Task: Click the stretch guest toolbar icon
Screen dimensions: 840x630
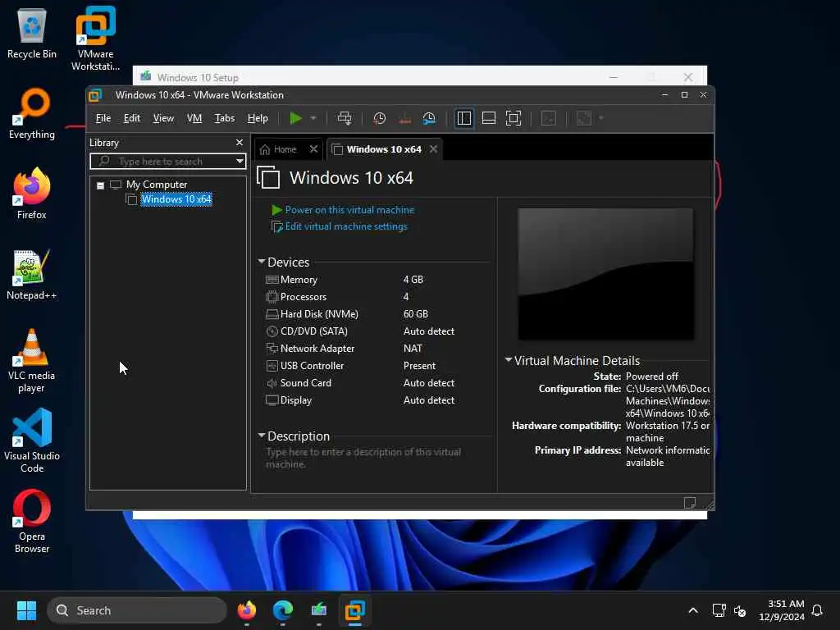Action: (x=584, y=118)
